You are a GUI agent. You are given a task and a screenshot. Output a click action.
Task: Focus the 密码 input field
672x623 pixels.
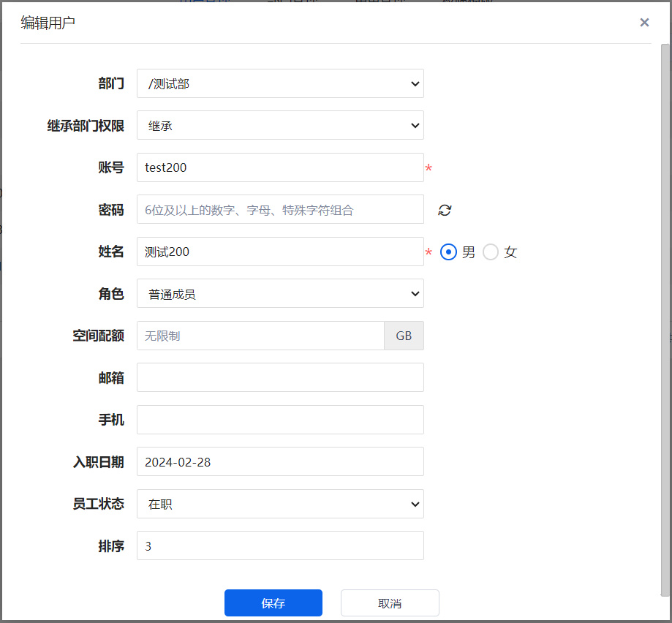point(280,209)
